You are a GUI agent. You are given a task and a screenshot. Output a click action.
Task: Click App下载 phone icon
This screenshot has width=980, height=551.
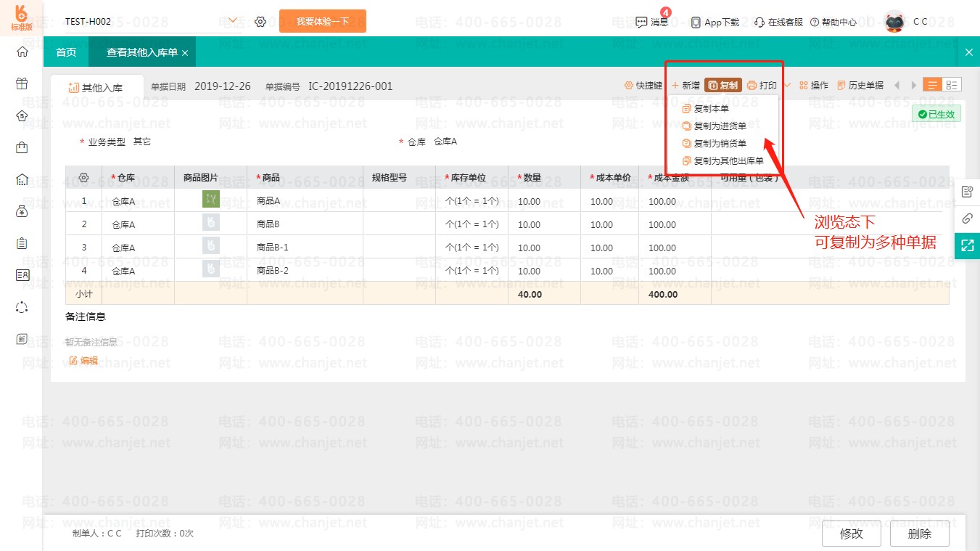click(715, 23)
